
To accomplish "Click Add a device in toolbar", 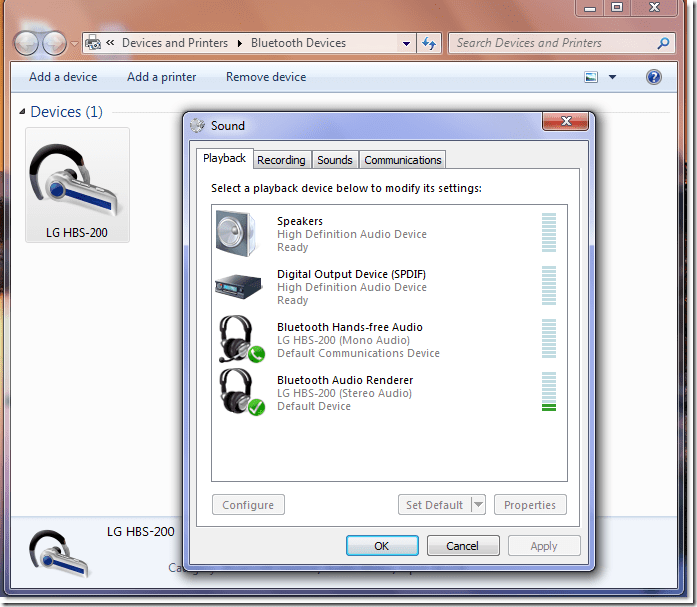I will pyautogui.click(x=63, y=77).
